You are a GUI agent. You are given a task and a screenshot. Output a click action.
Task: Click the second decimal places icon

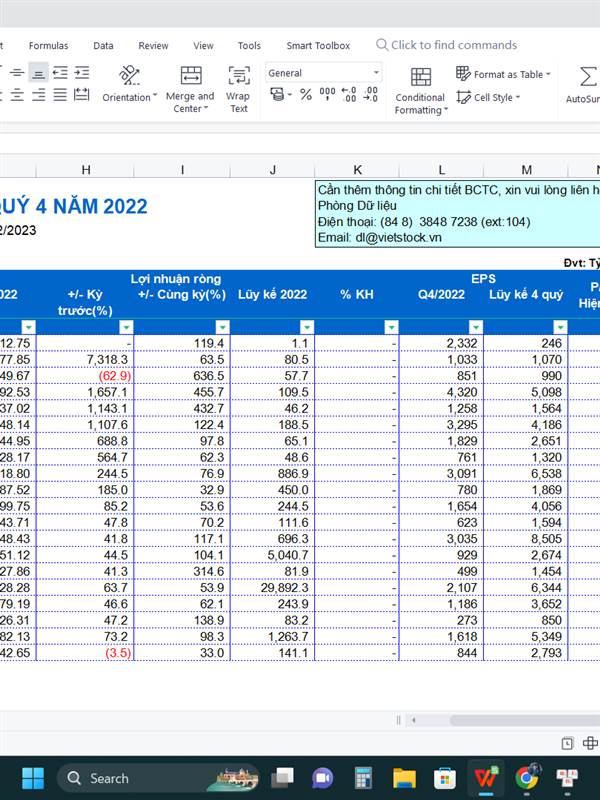(x=370, y=94)
